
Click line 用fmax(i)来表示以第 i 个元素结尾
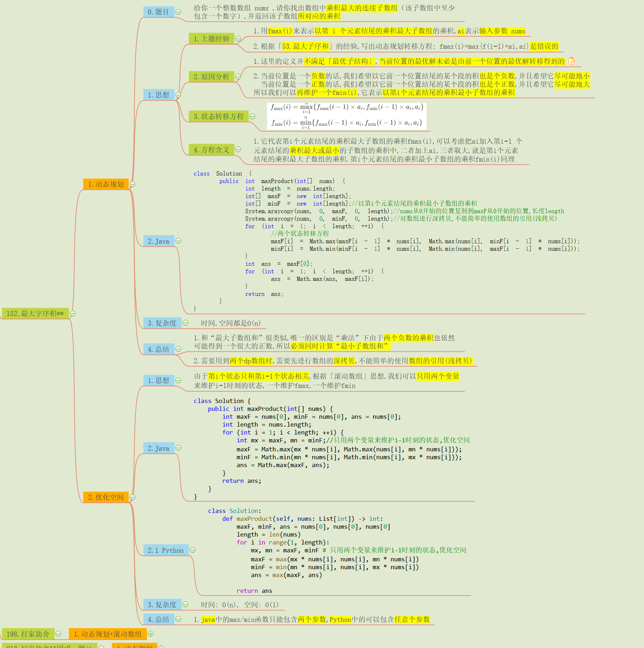coord(389,31)
